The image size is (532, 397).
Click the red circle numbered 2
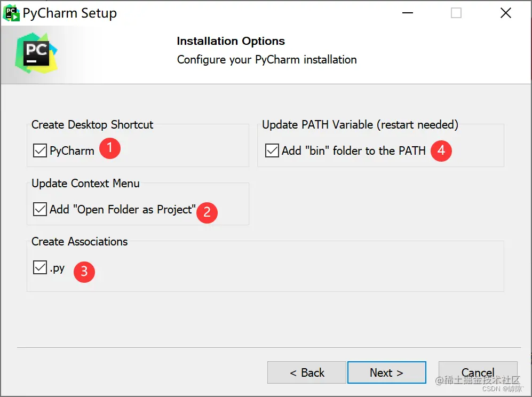tap(207, 213)
